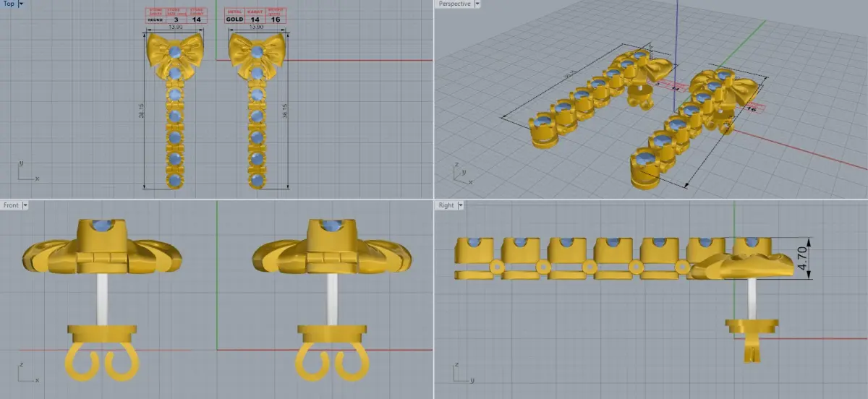The height and width of the screenshot is (399, 868).
Task: Open the Front viewport dropdown arrow
Action: click(25, 205)
